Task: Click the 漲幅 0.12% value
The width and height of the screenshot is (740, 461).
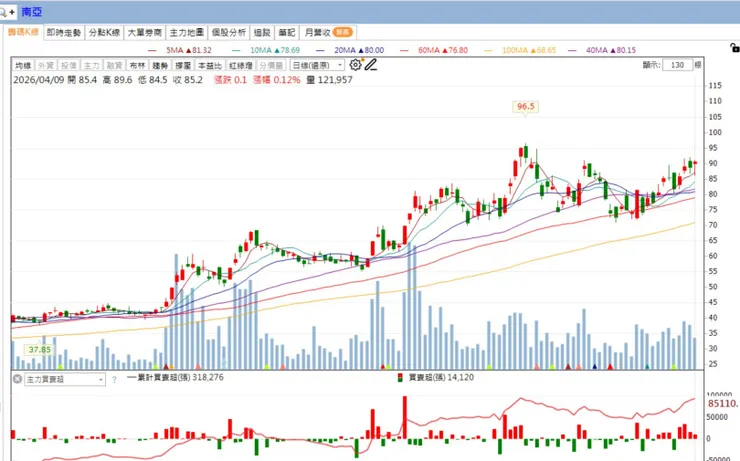Action: 277,80
